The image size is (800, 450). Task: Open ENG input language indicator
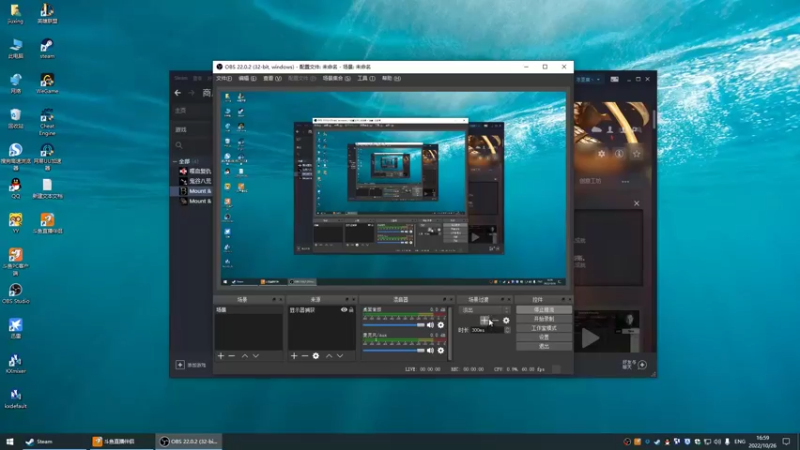(740, 441)
